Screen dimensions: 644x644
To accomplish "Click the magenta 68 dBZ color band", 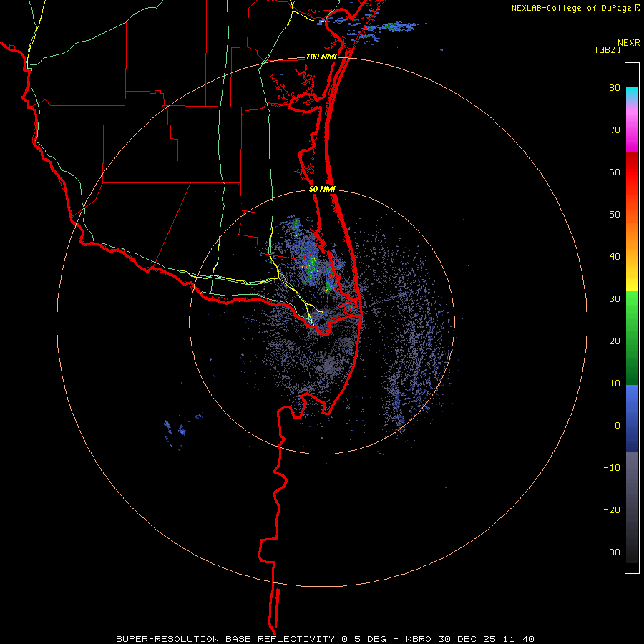I will [632, 140].
